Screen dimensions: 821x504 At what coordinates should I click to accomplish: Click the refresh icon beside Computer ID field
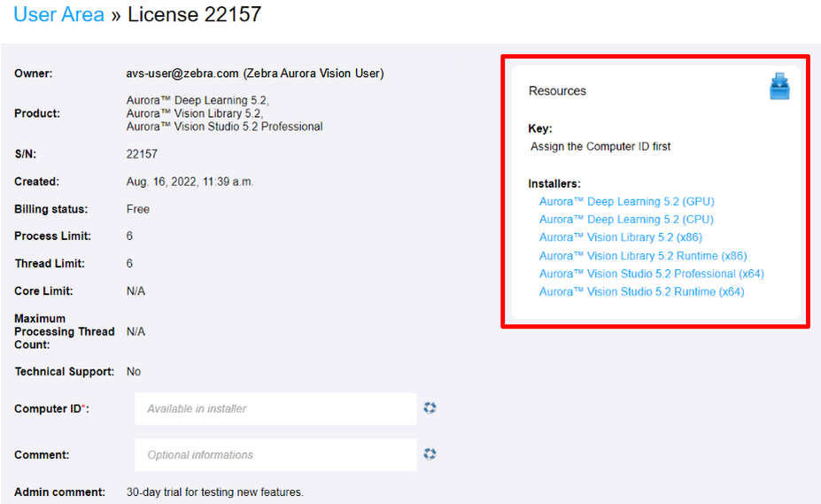click(x=430, y=407)
